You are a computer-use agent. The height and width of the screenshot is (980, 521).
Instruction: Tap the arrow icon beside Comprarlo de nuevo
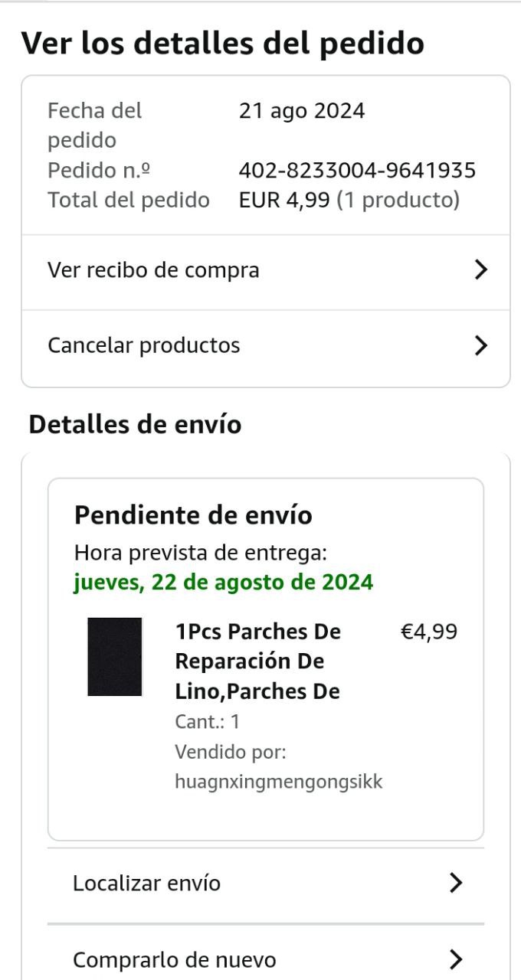coord(456,959)
